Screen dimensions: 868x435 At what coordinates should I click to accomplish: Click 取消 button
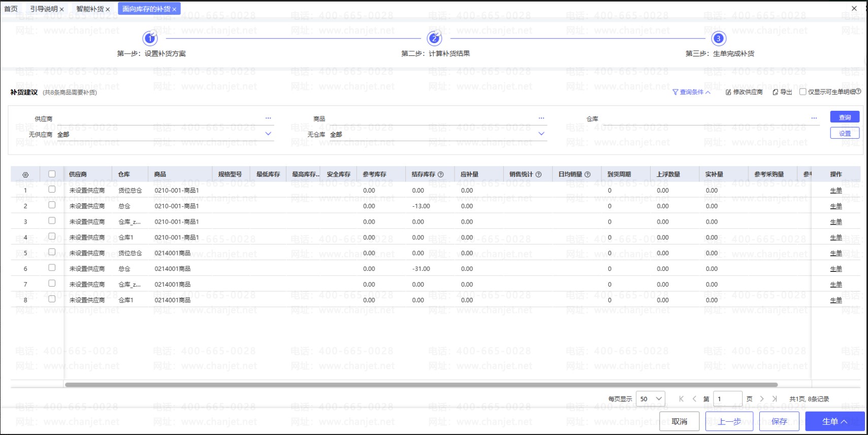679,421
